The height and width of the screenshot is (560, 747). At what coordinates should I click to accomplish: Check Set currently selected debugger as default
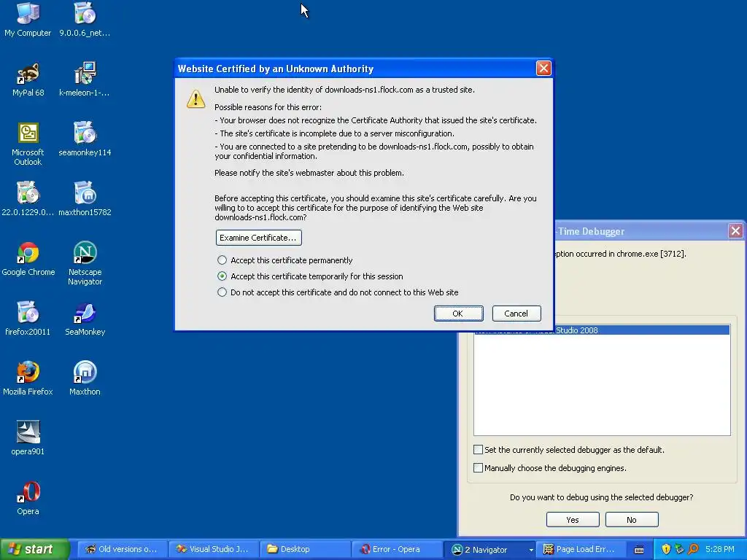pyautogui.click(x=478, y=449)
